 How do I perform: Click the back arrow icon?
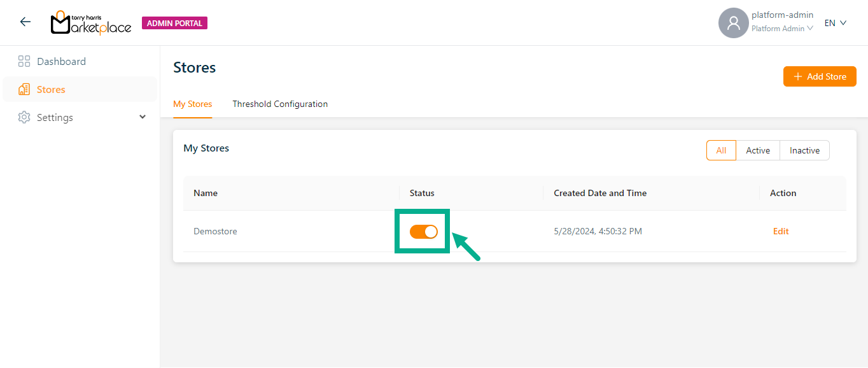(x=25, y=22)
